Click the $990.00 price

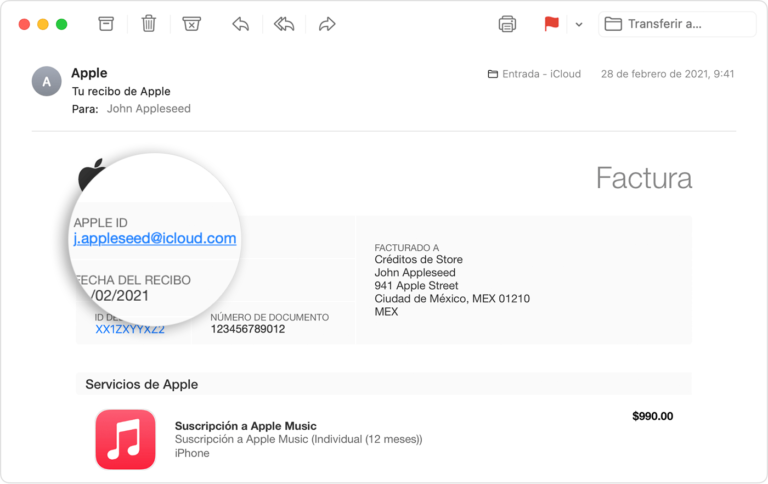pyautogui.click(x=652, y=416)
